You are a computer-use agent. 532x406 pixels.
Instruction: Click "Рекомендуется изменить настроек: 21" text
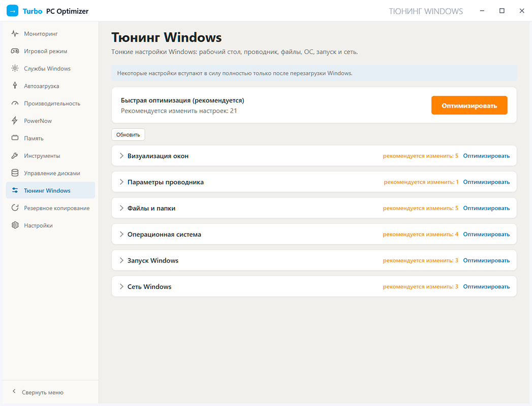(x=179, y=111)
